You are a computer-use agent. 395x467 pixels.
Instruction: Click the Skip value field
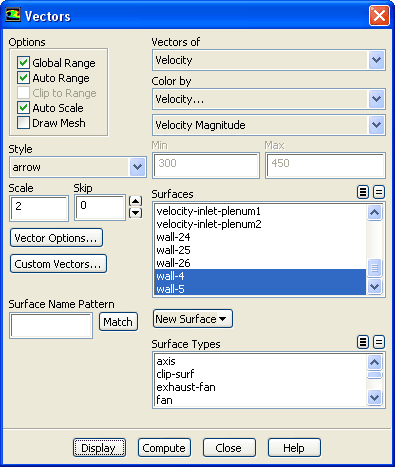pos(100,208)
